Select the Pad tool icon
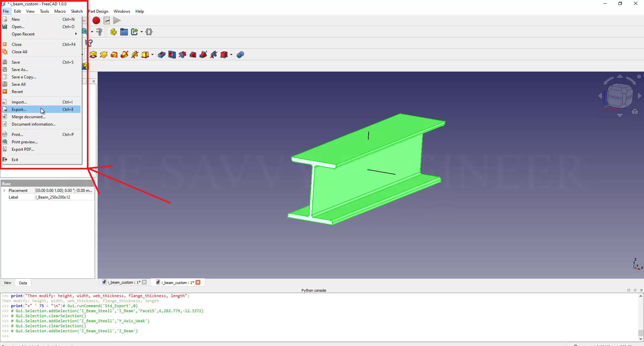 coord(93,55)
